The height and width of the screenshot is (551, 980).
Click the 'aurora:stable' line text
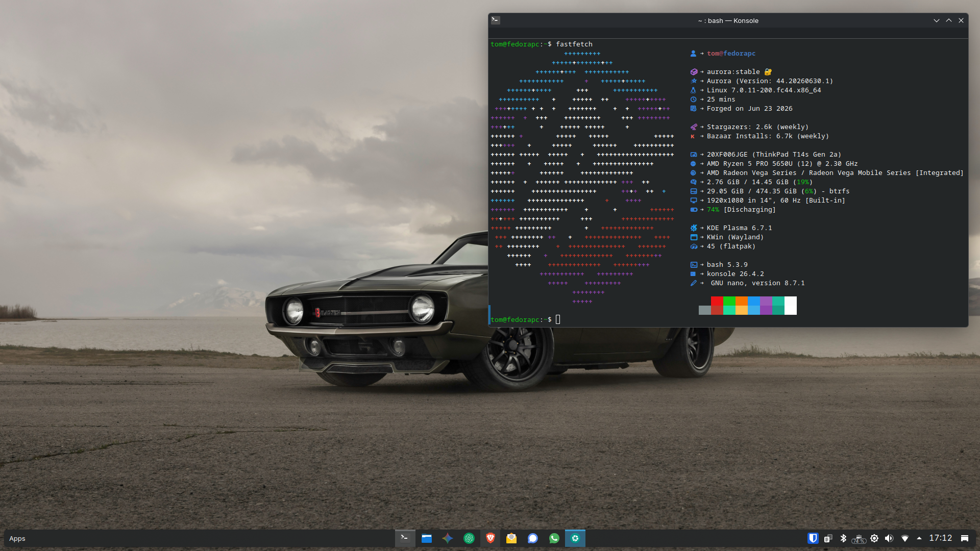tap(733, 72)
